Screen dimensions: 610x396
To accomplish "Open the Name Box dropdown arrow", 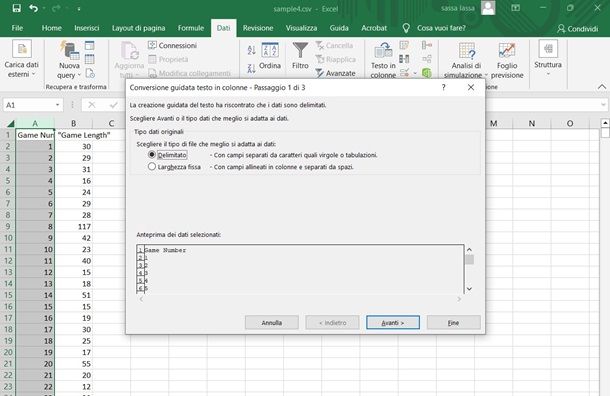I will tap(58, 105).
